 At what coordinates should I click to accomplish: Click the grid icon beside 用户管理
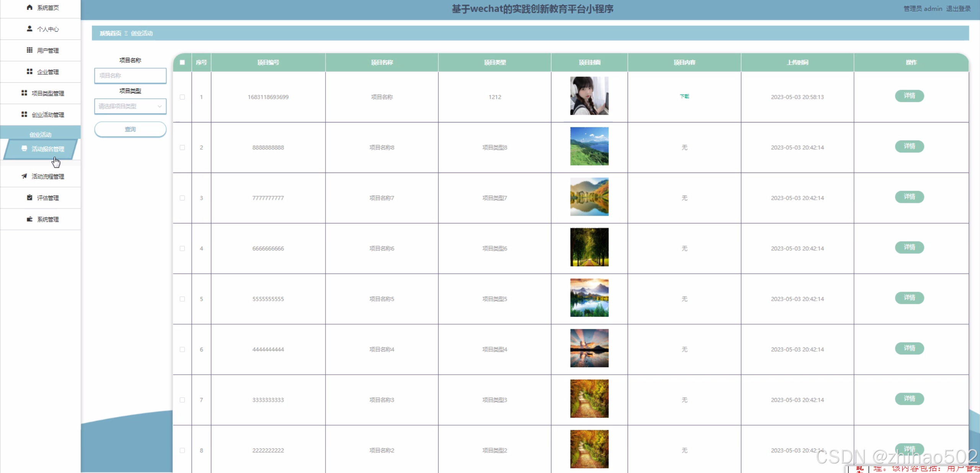pos(29,50)
